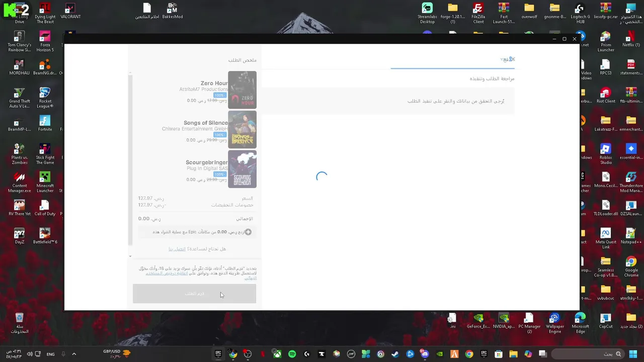Viewport: 644px width, 362px height.
Task: Click the Songs of Silence cover thumbnail
Action: [242, 130]
